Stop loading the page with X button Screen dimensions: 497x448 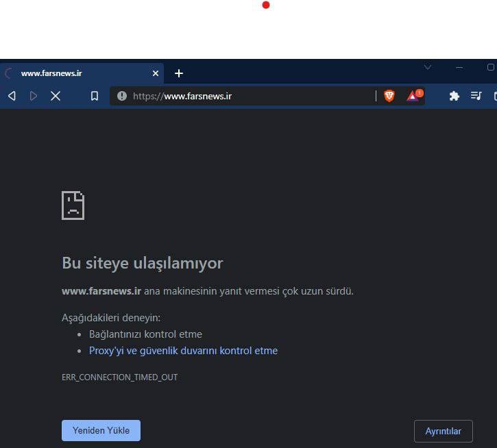[x=56, y=96]
